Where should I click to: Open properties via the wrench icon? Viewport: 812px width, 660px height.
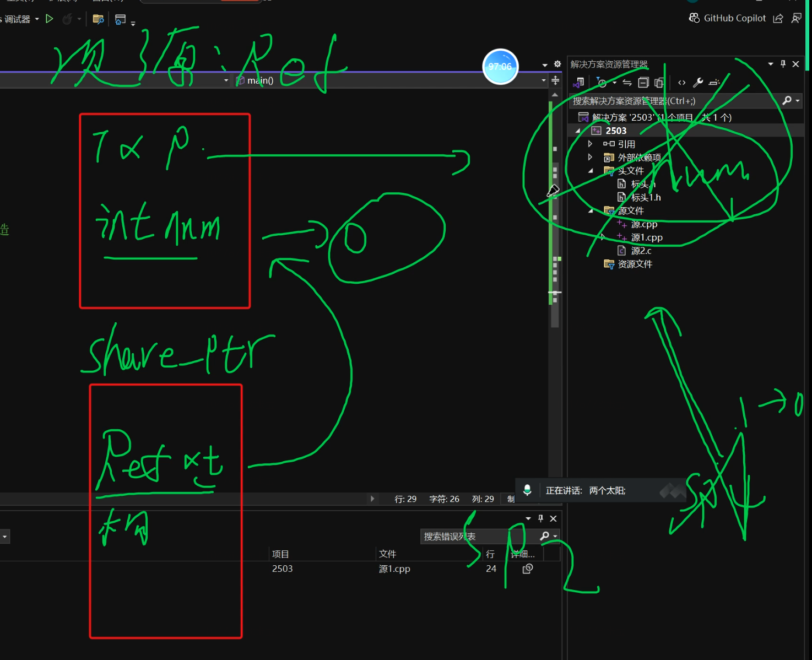point(697,83)
